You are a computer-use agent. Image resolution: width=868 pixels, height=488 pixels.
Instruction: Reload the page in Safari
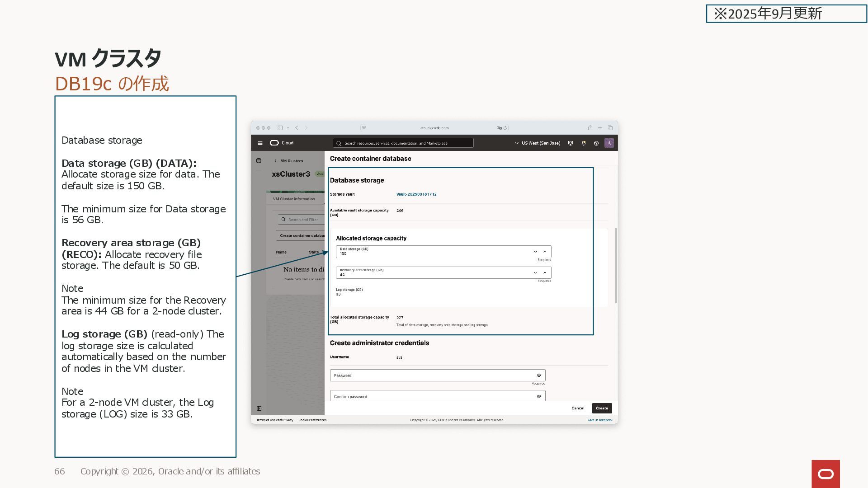point(505,128)
